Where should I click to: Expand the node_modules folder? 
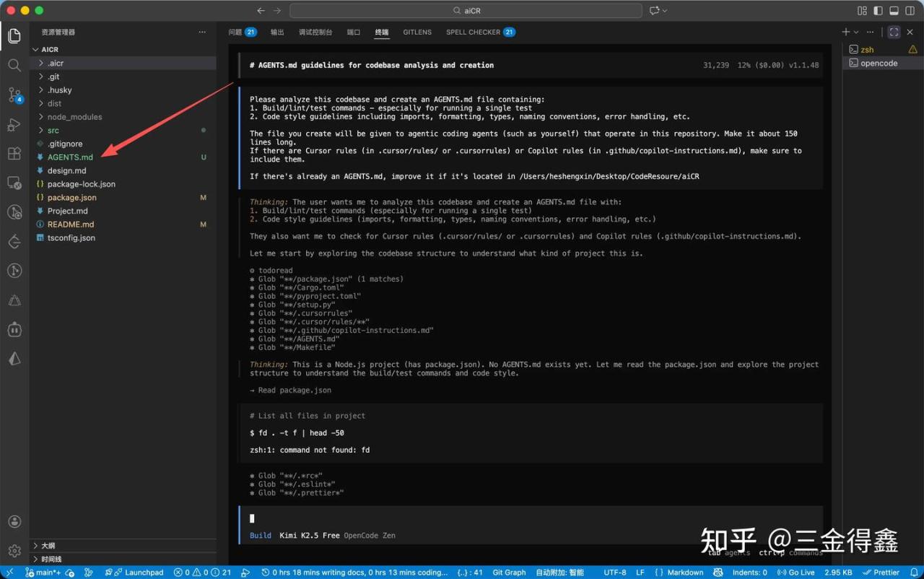point(74,117)
